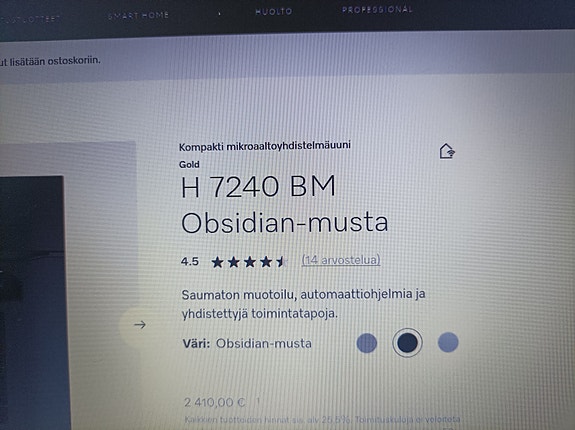
Task: Click the price info icon beside 2 410,00 €
Action: 258,401
